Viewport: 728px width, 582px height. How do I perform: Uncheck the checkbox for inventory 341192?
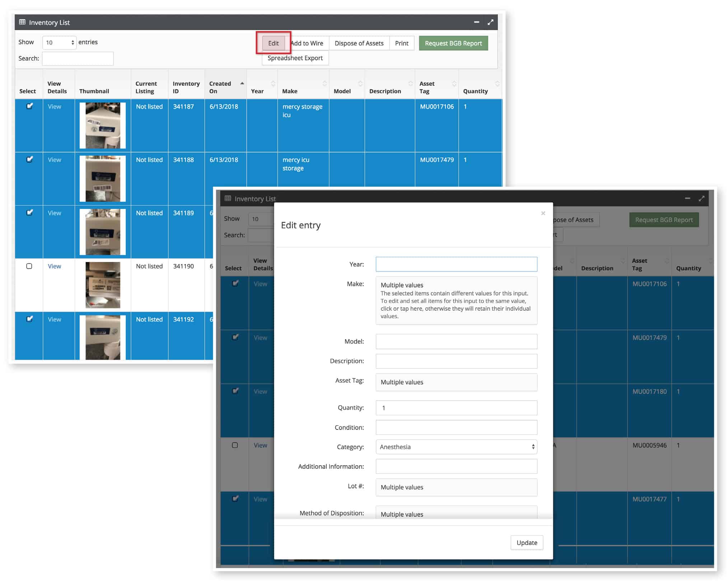(29, 319)
